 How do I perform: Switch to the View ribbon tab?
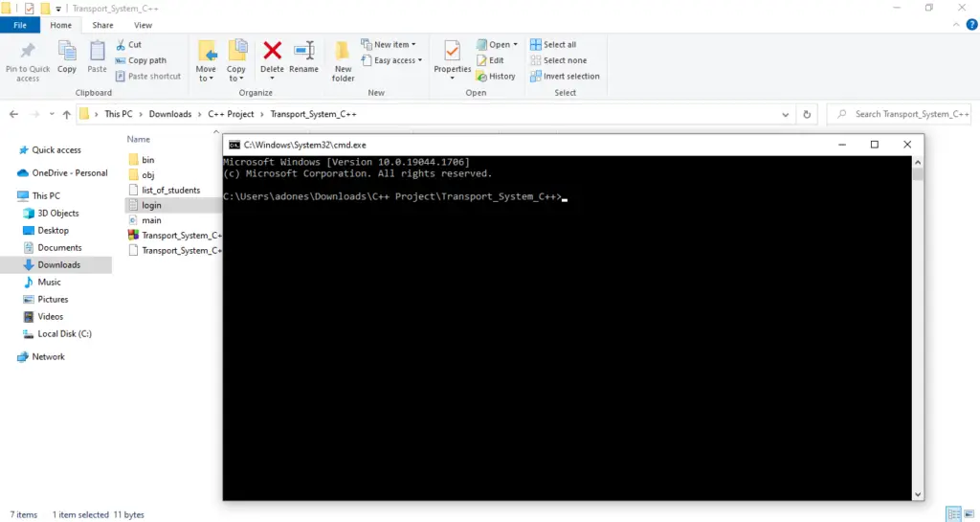point(143,25)
